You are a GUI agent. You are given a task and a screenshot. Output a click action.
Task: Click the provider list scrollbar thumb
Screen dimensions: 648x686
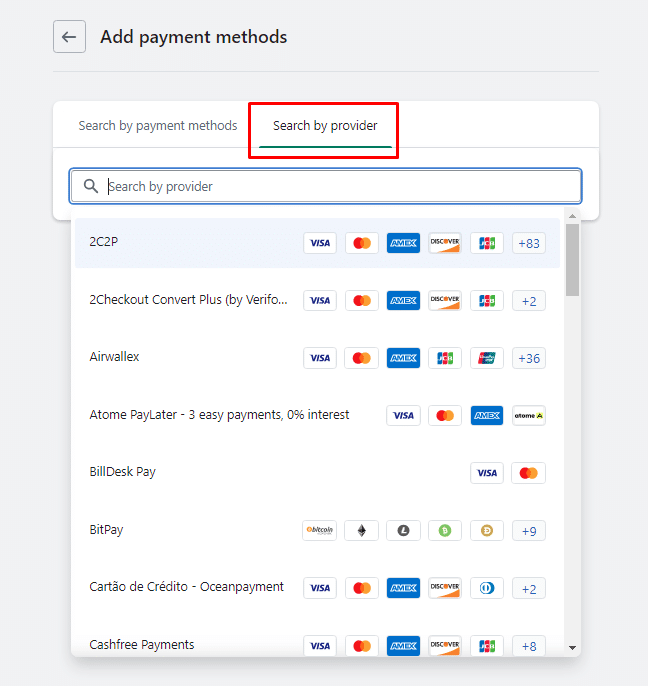tap(572, 258)
